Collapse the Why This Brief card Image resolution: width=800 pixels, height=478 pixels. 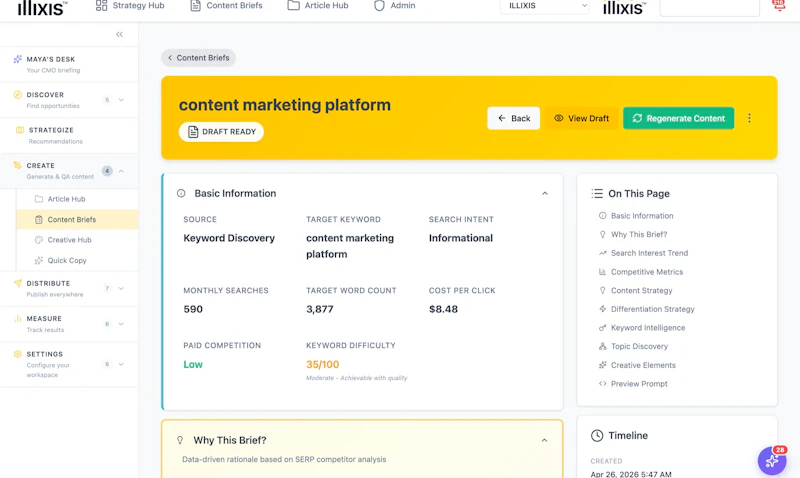(544, 440)
